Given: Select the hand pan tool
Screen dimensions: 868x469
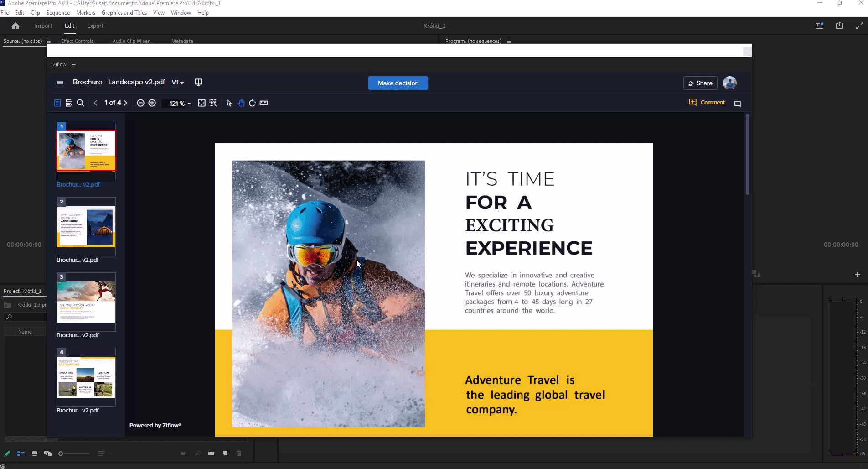Looking at the screenshot, I should click(x=241, y=103).
